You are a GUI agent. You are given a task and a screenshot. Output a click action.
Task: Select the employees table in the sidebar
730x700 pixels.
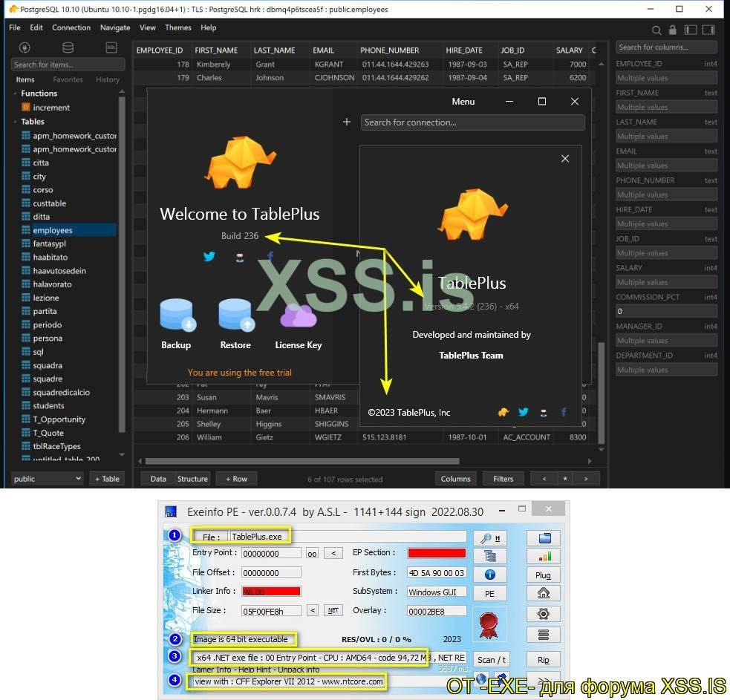point(68,230)
